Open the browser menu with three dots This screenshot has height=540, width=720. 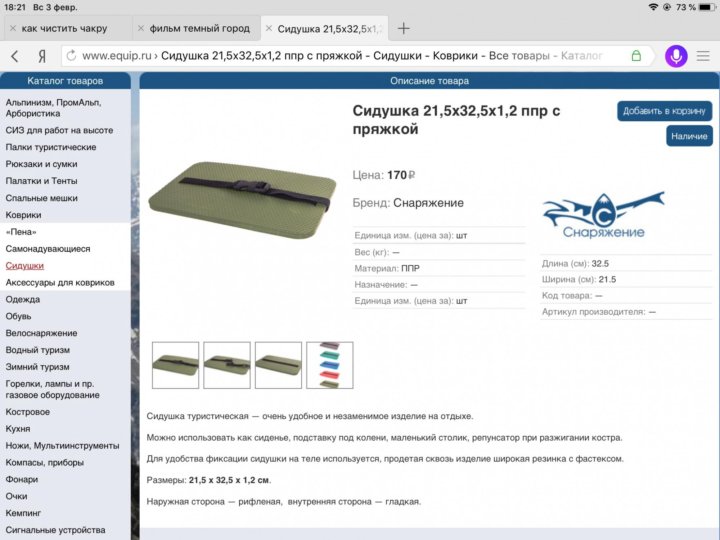(x=705, y=56)
